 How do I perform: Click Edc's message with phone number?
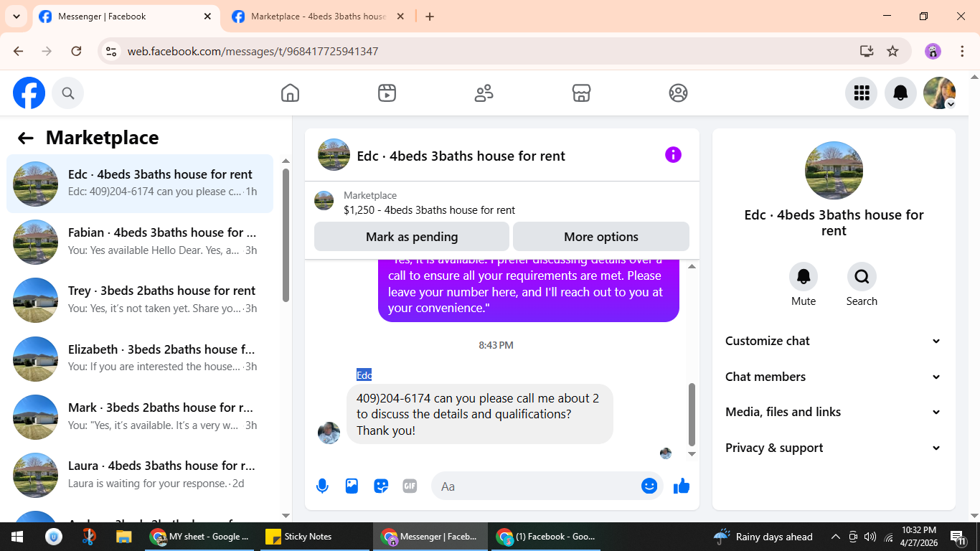(x=480, y=414)
